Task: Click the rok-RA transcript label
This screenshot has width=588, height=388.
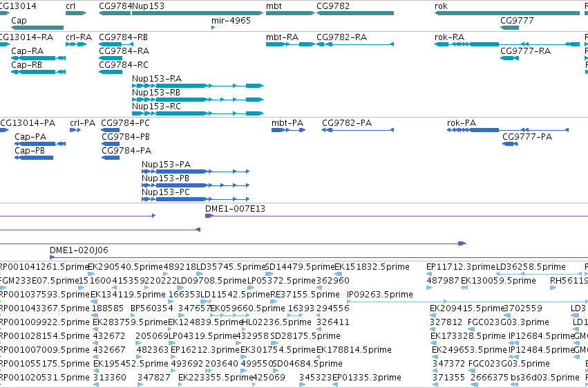Action: tap(449, 37)
